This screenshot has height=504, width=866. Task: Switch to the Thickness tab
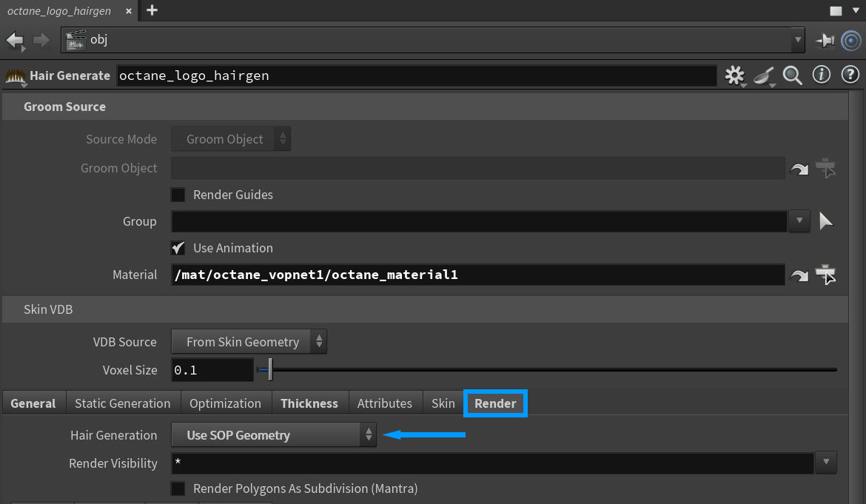click(x=309, y=403)
